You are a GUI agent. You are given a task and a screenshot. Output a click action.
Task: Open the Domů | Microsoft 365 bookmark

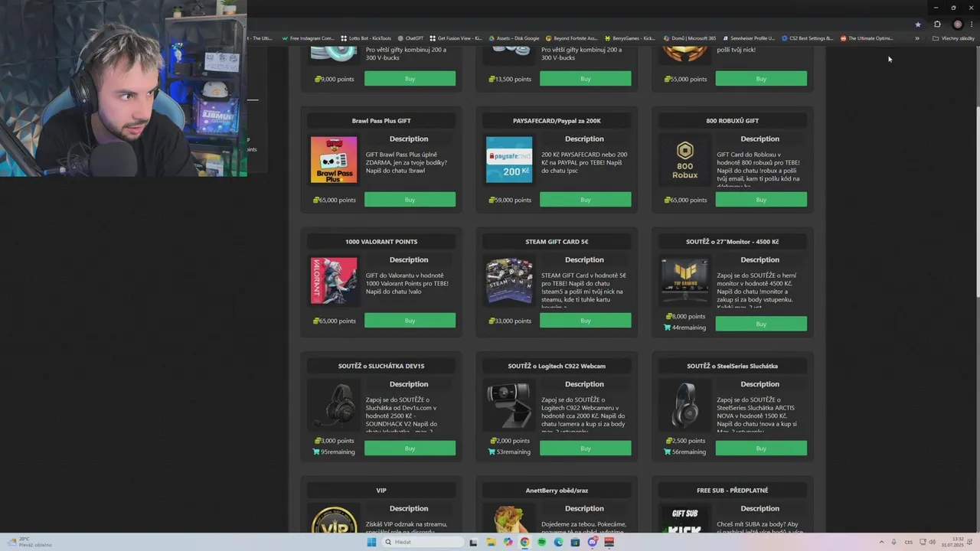tap(690, 38)
